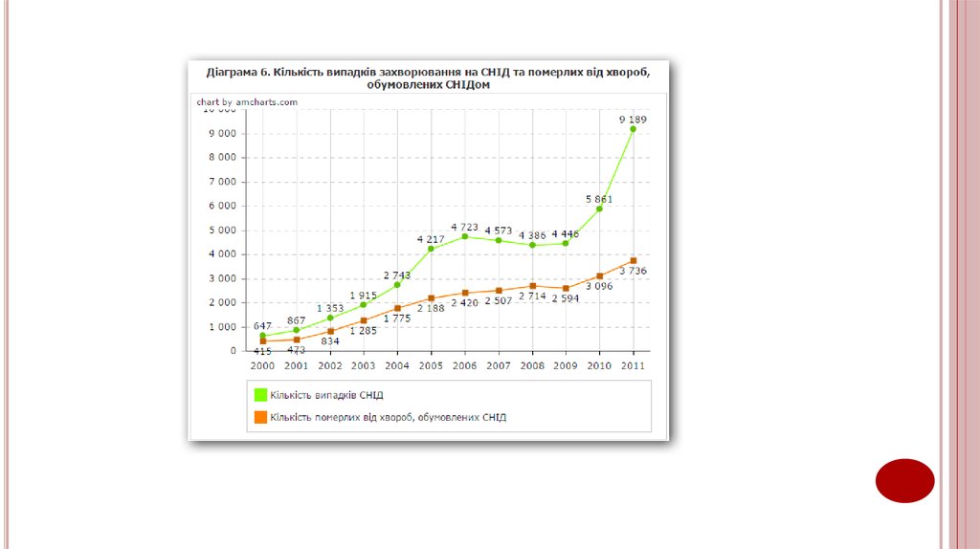The image size is (980, 549).
Task: Select the orange square marker labeled 3 096
Action: tap(599, 276)
